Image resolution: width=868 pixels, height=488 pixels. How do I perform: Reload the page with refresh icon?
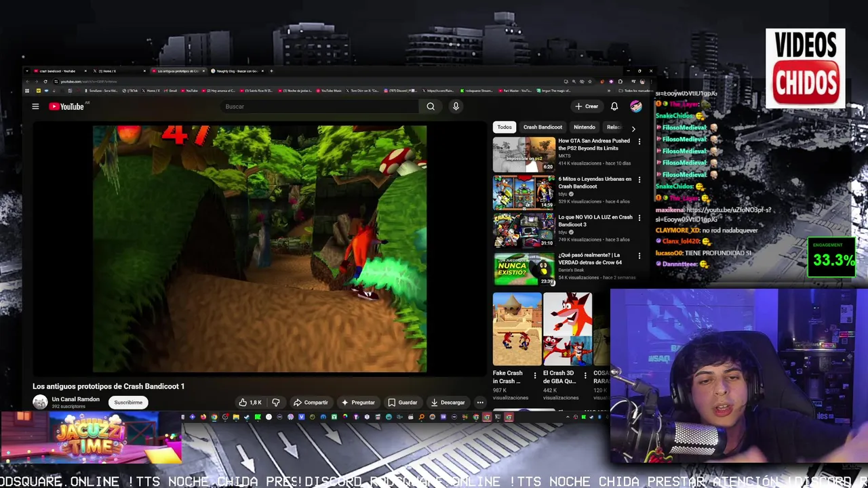[x=45, y=81]
